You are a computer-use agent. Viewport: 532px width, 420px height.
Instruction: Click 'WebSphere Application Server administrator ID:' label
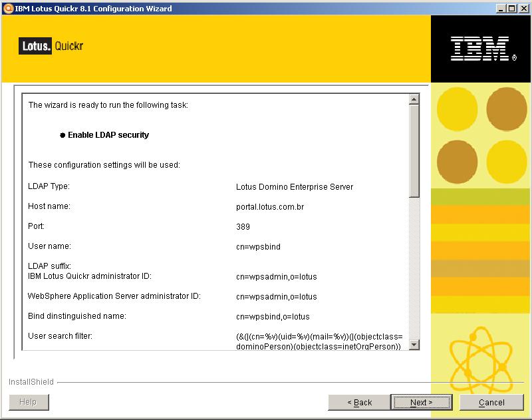tap(114, 296)
